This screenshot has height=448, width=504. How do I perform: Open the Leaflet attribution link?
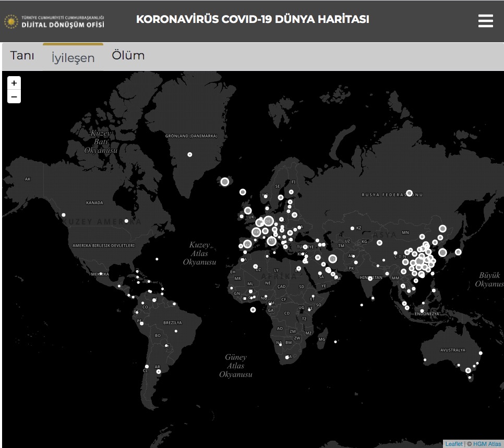tap(453, 444)
